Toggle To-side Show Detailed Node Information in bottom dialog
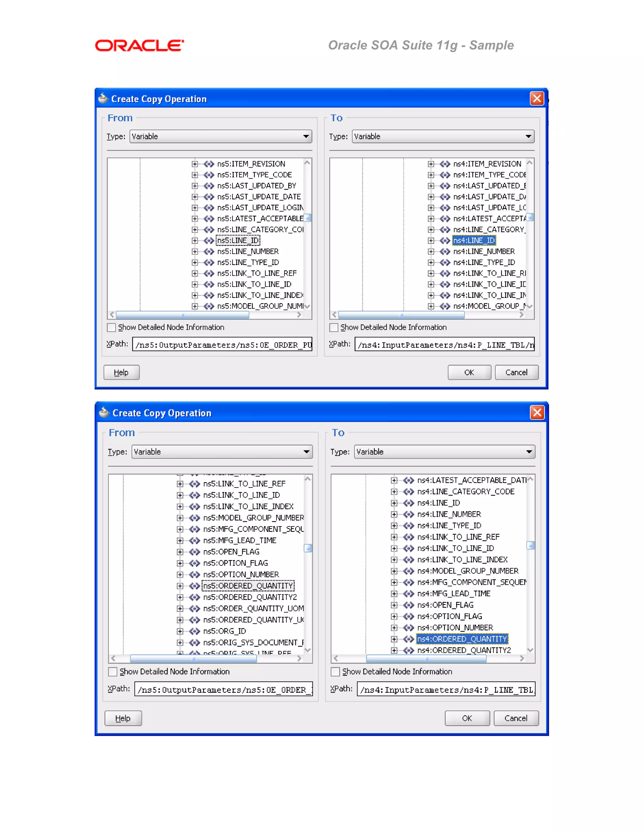The width and height of the screenshot is (644, 833). (x=335, y=672)
